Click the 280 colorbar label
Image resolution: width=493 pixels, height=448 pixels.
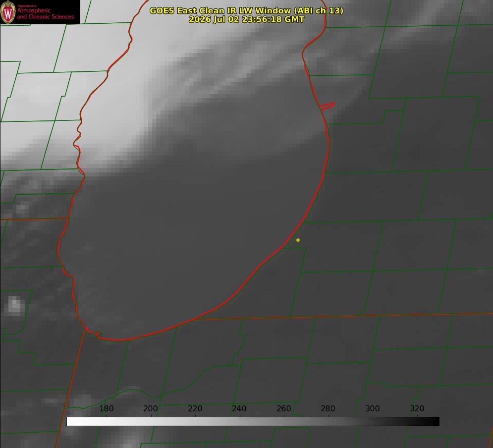[328, 408]
